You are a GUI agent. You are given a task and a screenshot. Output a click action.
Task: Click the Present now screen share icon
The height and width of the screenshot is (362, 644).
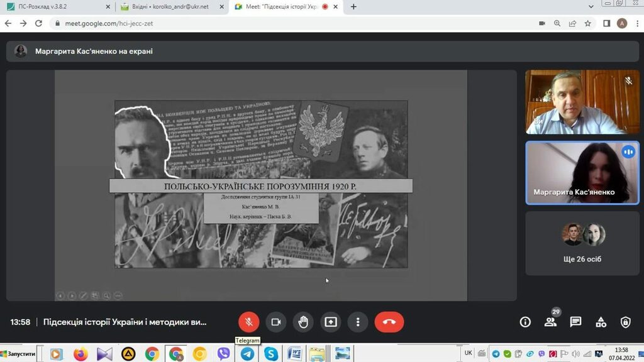331,322
